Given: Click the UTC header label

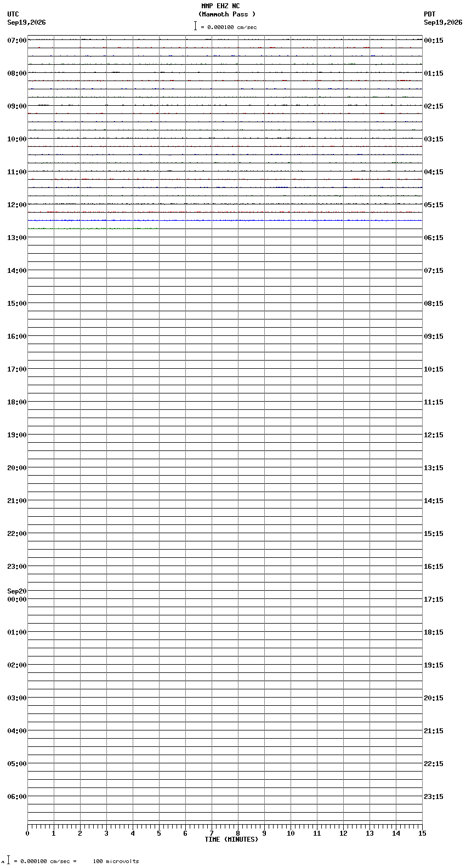Looking at the screenshot, I should tap(13, 14).
